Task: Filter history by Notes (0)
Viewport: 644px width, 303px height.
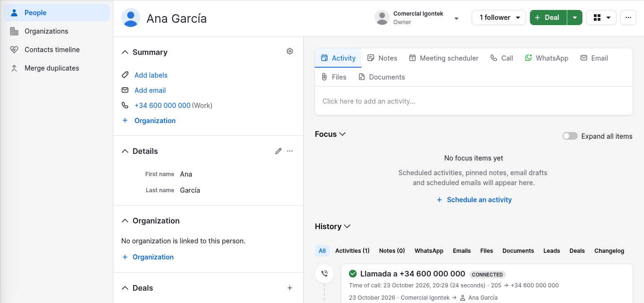Action: click(392, 251)
